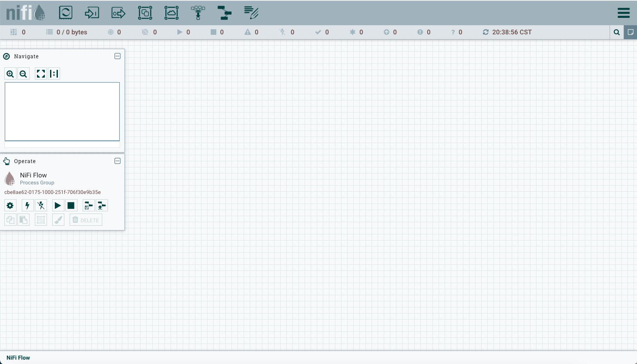Click NiFi Flow breadcrumb link
The height and width of the screenshot is (364, 637).
coord(18,357)
